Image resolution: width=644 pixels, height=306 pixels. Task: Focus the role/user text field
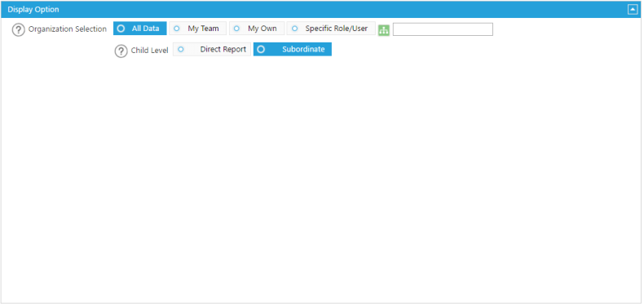[443, 29]
